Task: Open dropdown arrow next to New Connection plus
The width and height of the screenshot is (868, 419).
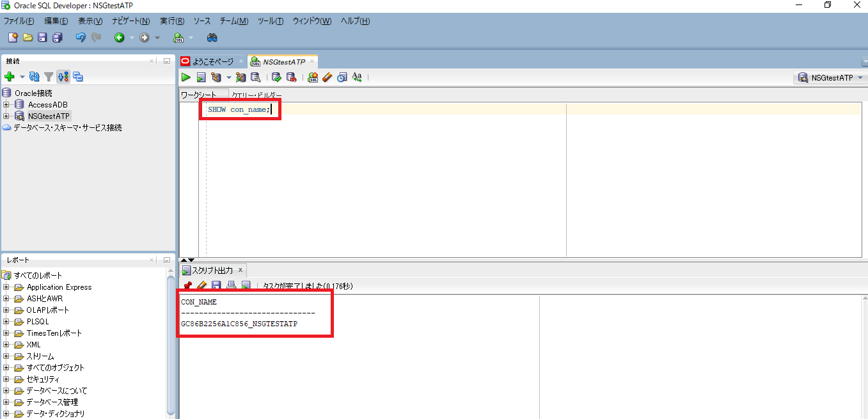Action: click(22, 77)
